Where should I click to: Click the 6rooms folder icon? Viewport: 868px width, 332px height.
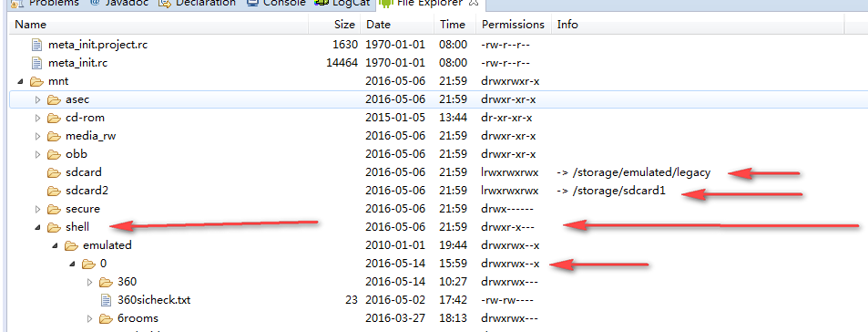[107, 318]
